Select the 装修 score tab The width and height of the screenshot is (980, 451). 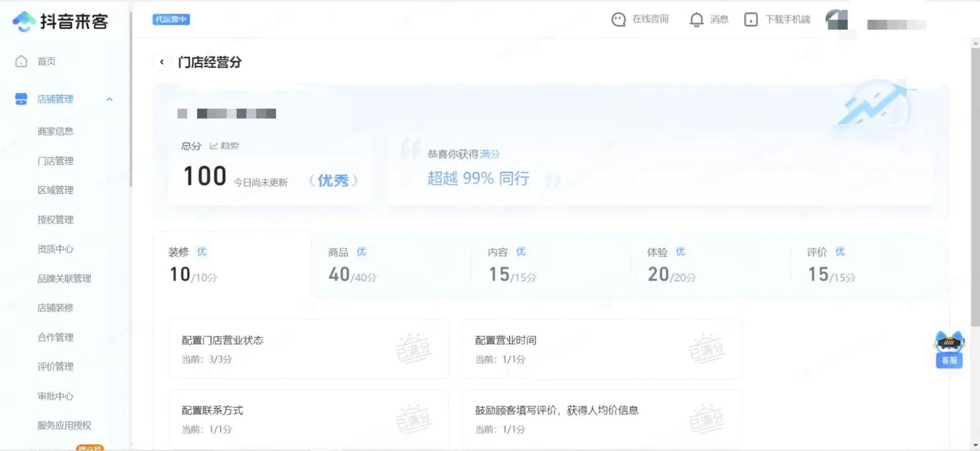pyautogui.click(x=232, y=265)
